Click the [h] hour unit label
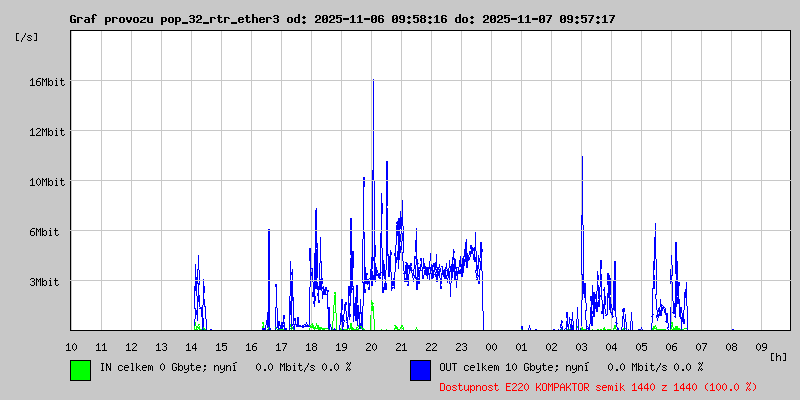This screenshot has height=400, width=800. point(778,355)
